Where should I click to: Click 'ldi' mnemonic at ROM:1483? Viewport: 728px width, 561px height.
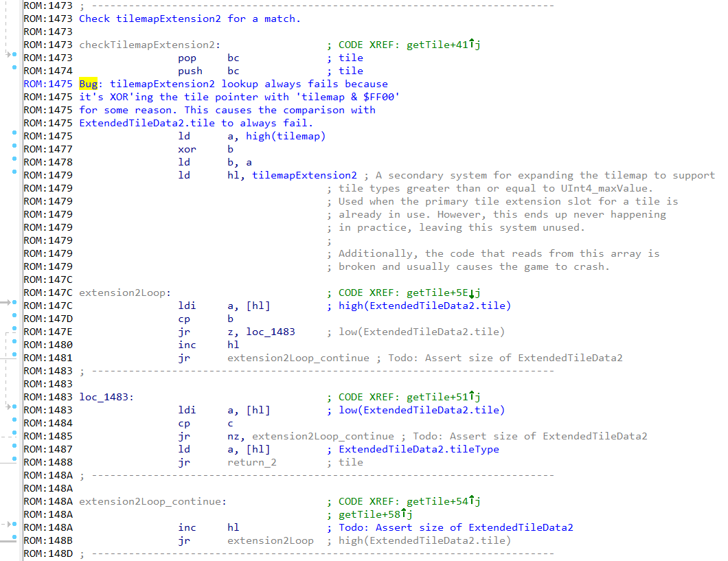click(187, 410)
